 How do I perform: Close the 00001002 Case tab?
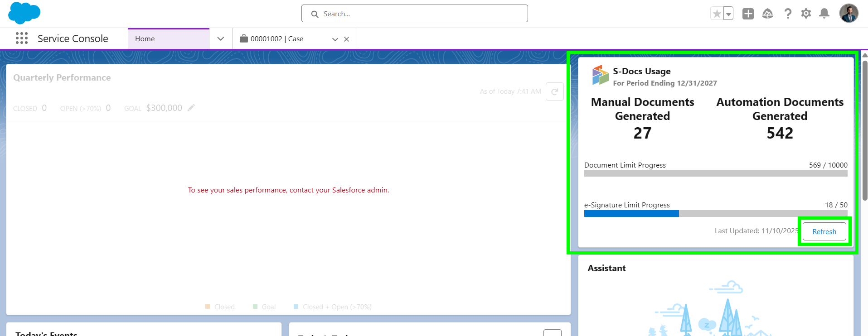[346, 39]
